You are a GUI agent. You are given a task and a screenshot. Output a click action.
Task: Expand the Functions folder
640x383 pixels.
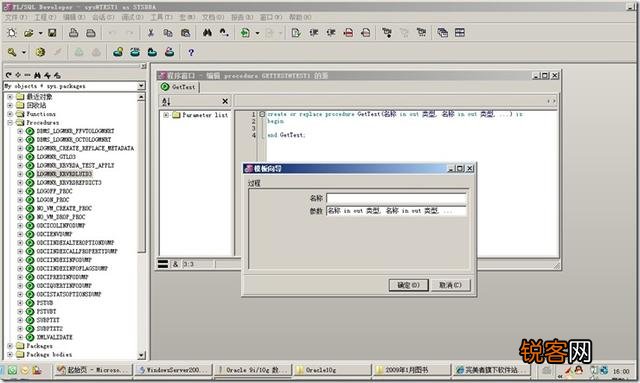(10, 114)
